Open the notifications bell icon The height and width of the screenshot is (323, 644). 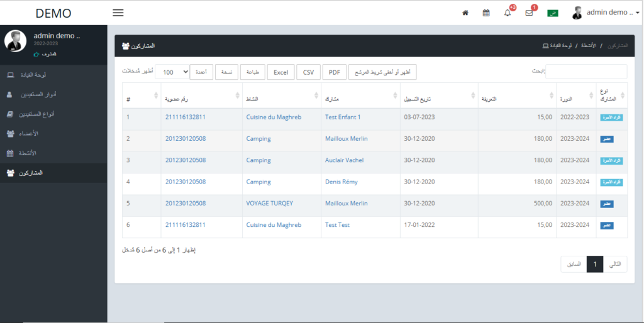[508, 13]
